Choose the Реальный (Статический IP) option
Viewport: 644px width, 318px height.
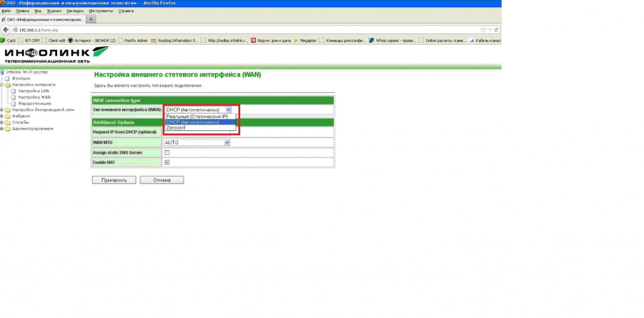[x=201, y=117]
